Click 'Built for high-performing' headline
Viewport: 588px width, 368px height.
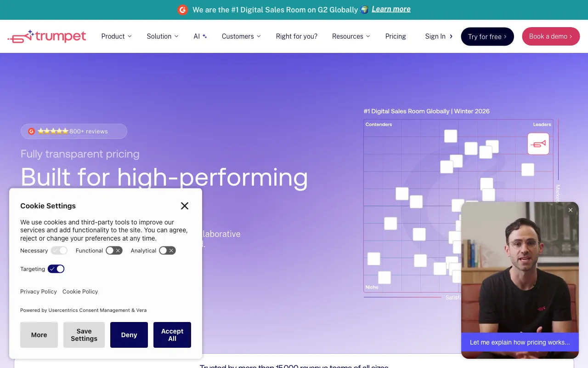pyautogui.click(x=164, y=177)
